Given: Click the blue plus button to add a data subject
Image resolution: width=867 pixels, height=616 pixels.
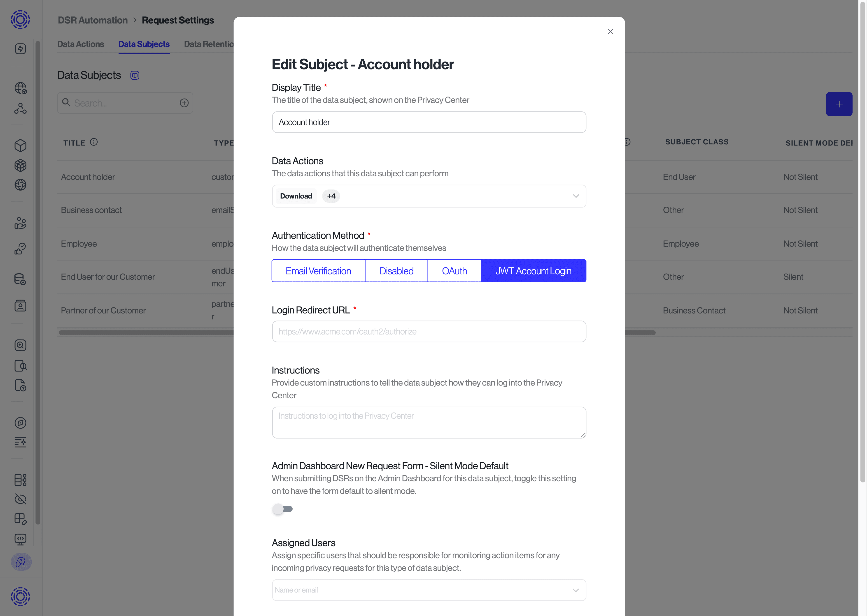Looking at the screenshot, I should pos(839,104).
